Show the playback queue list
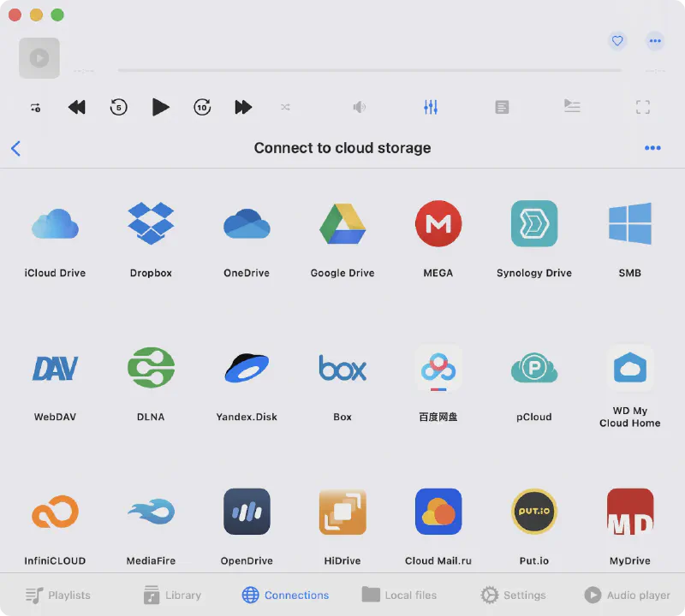The width and height of the screenshot is (685, 616). [x=572, y=107]
